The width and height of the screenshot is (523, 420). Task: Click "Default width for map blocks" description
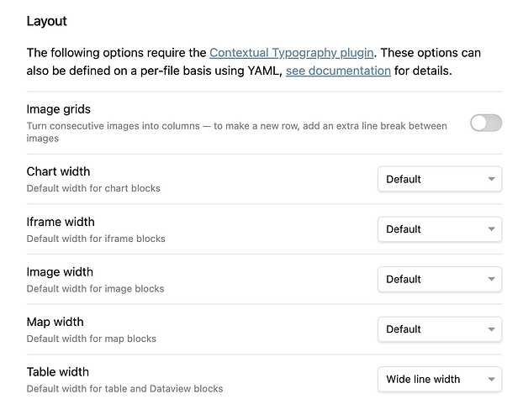[x=92, y=339]
